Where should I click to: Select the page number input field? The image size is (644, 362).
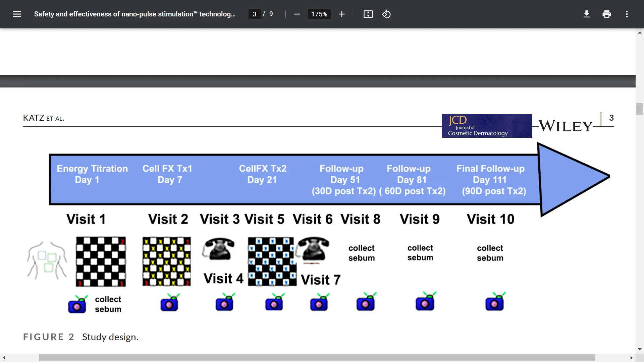(254, 14)
